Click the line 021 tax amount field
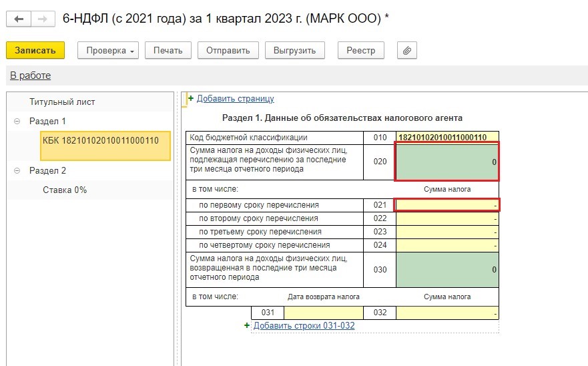The height and width of the screenshot is (366, 588). (x=447, y=205)
